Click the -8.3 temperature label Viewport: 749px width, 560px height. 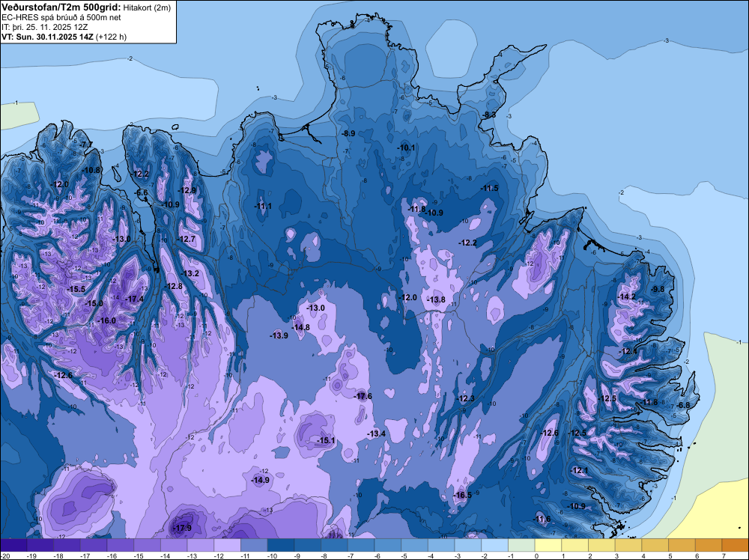pyautogui.click(x=489, y=115)
